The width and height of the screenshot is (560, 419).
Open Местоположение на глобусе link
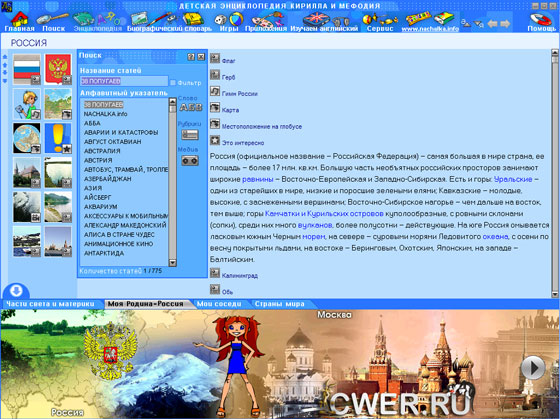[256, 125]
